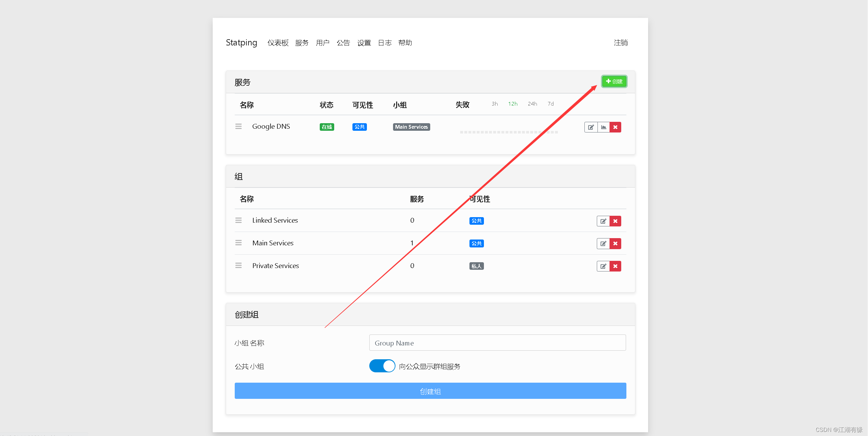Click the 公共 badge in Linked Services row

tap(477, 221)
